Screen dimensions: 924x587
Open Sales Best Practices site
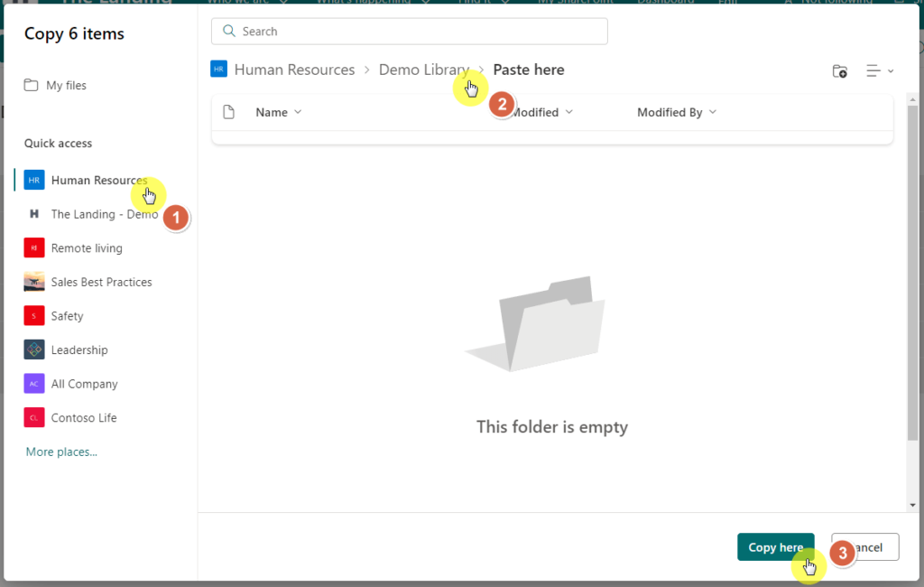click(101, 282)
